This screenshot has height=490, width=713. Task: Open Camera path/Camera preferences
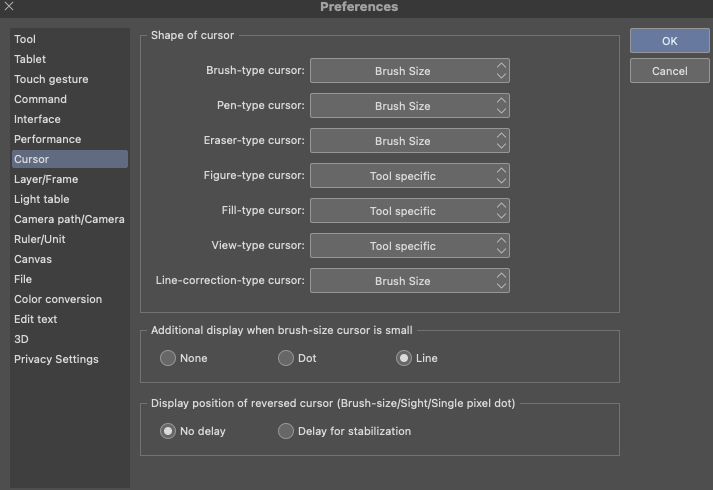click(x=70, y=219)
